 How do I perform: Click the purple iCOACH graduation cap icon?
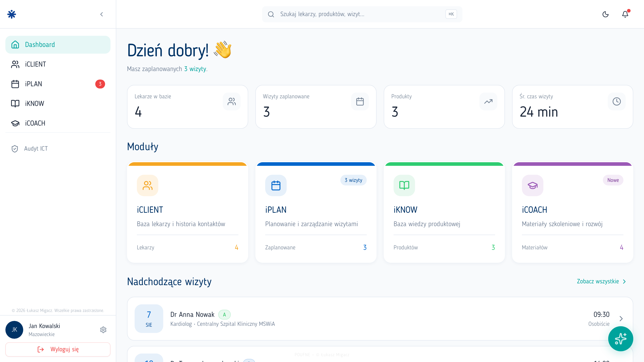tap(532, 185)
